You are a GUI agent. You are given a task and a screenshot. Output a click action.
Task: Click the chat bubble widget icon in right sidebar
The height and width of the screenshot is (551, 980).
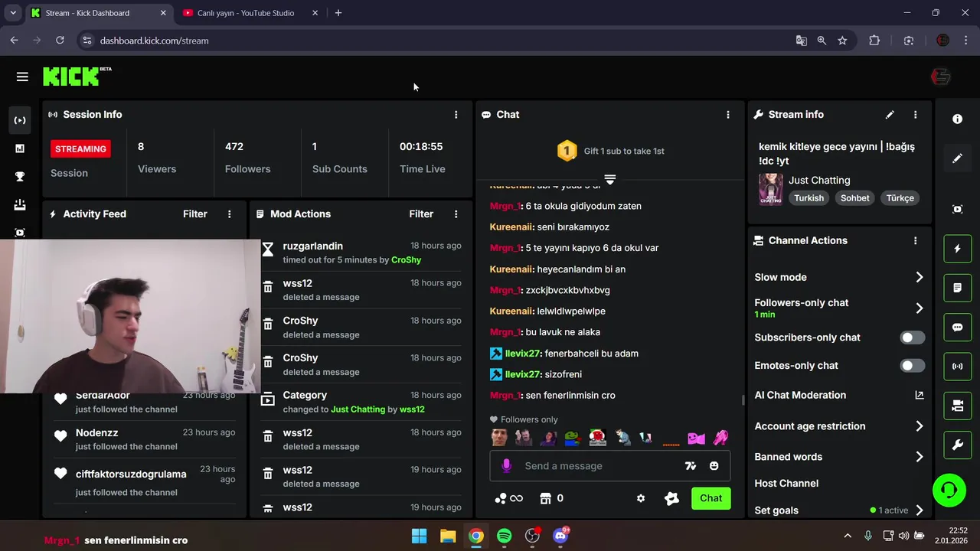coord(957,328)
